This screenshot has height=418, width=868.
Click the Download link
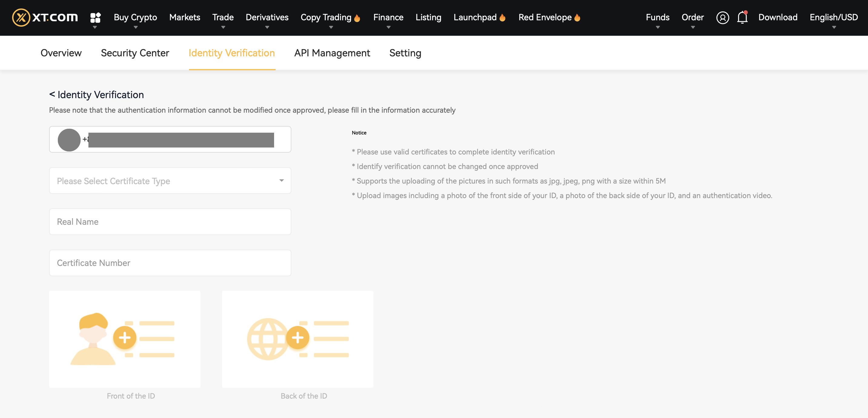tap(778, 17)
